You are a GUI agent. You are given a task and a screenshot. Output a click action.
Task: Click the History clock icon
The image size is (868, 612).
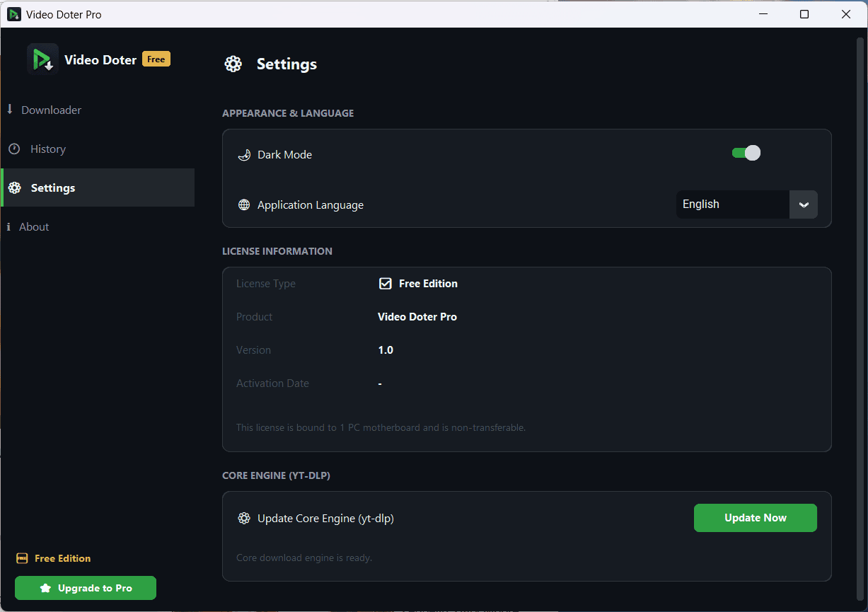[14, 149]
